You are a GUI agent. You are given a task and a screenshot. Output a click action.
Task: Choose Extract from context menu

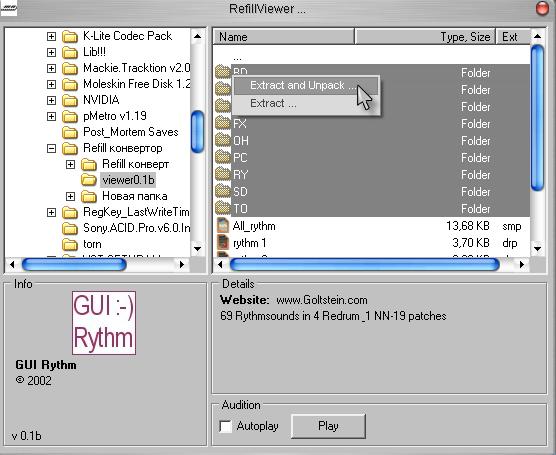(x=306, y=104)
